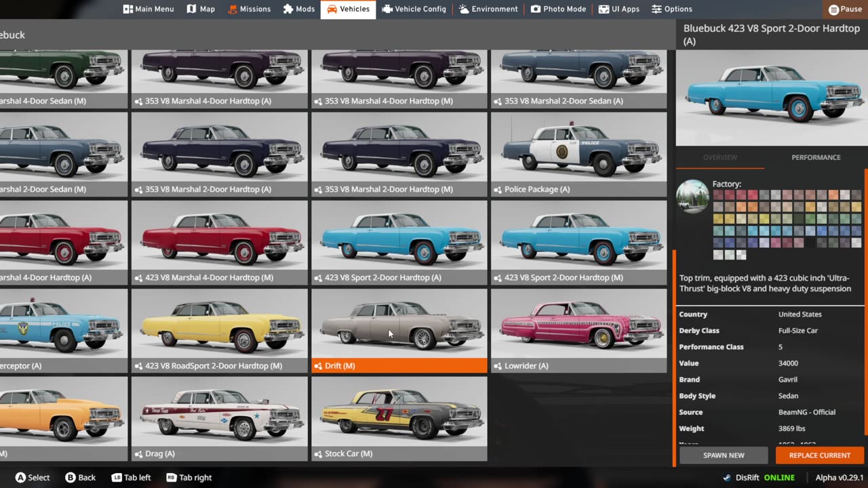Image resolution: width=868 pixels, height=488 pixels.
Task: Click the green ONLINE status text
Action: [779, 478]
